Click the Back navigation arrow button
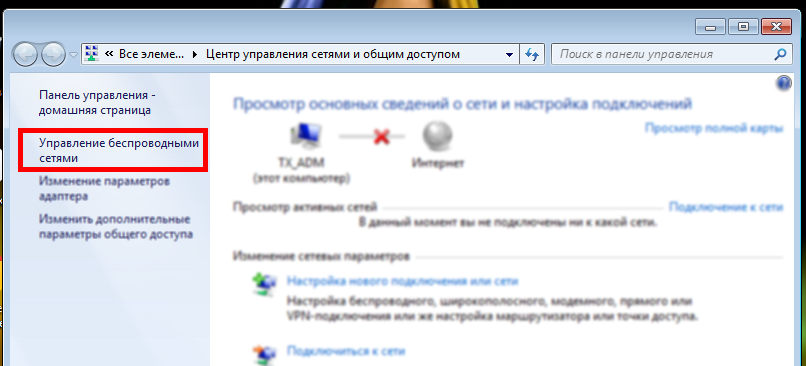Viewport: 806px width, 366px height. 25,54
